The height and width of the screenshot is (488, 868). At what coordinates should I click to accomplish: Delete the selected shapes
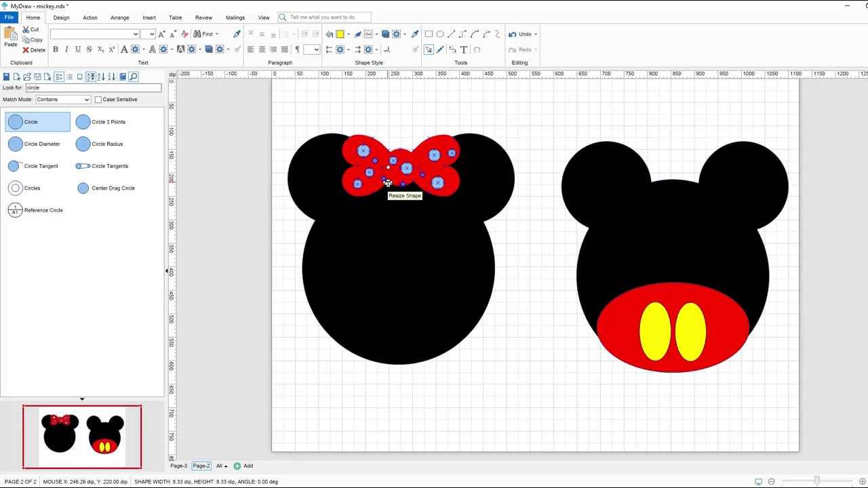pos(33,50)
